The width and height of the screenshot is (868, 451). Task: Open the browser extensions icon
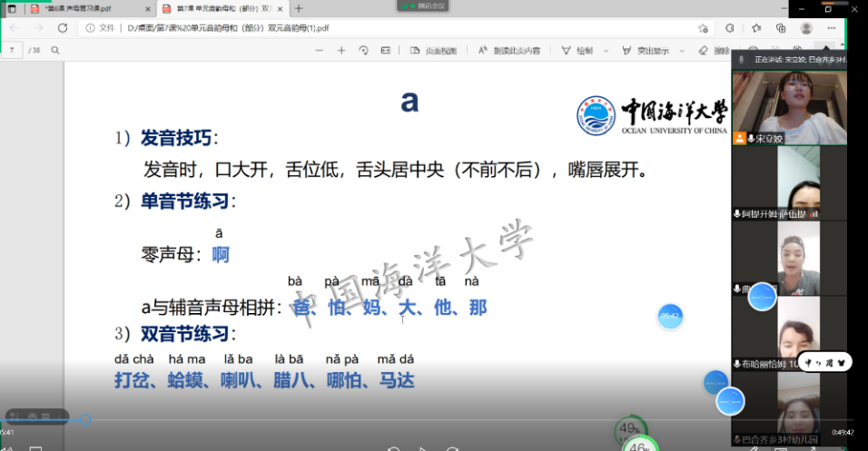730,28
